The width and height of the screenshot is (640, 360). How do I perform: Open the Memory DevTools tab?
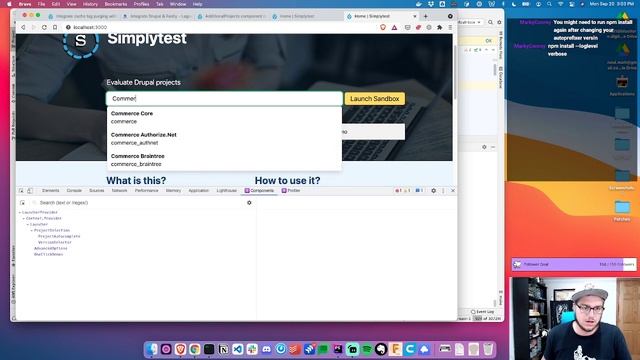pyautogui.click(x=173, y=191)
